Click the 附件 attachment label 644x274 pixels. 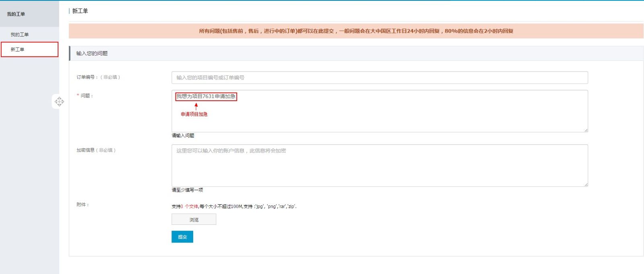(83, 205)
